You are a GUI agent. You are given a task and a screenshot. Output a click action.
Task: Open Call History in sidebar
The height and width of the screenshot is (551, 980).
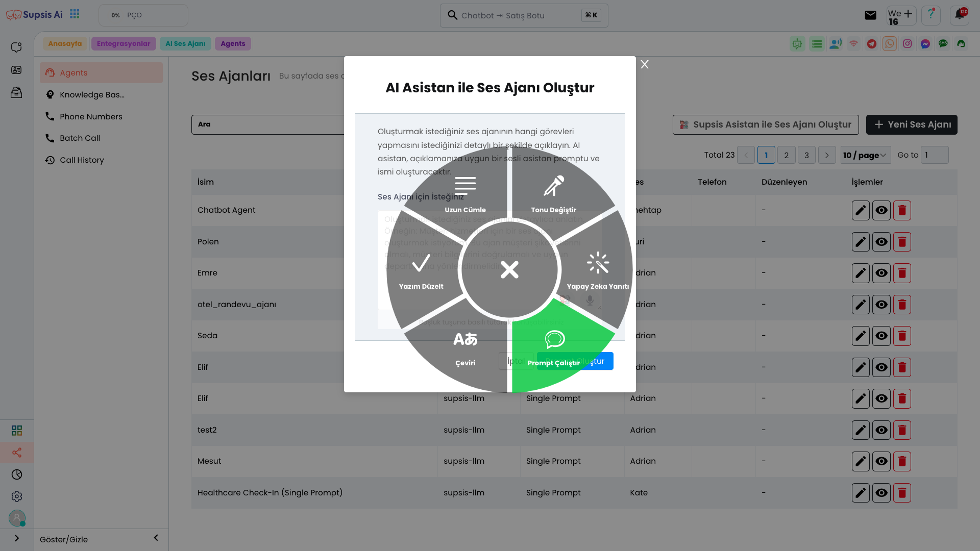pos(101,160)
